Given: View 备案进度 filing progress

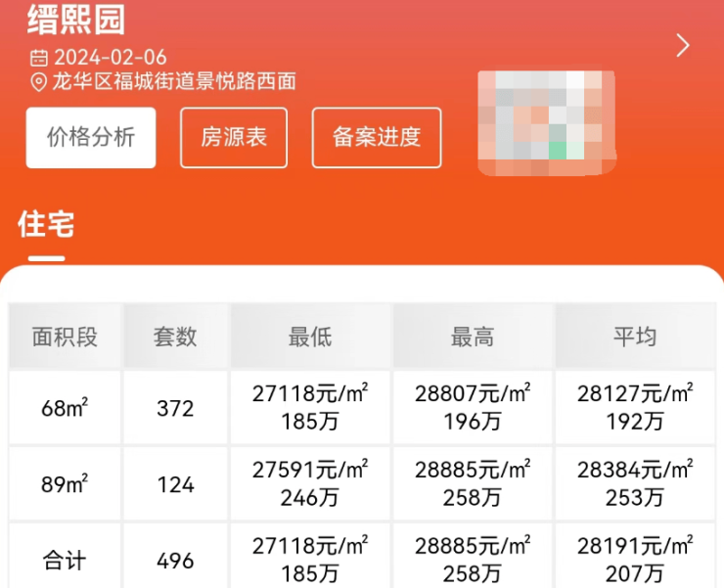Looking at the screenshot, I should pyautogui.click(x=377, y=138).
